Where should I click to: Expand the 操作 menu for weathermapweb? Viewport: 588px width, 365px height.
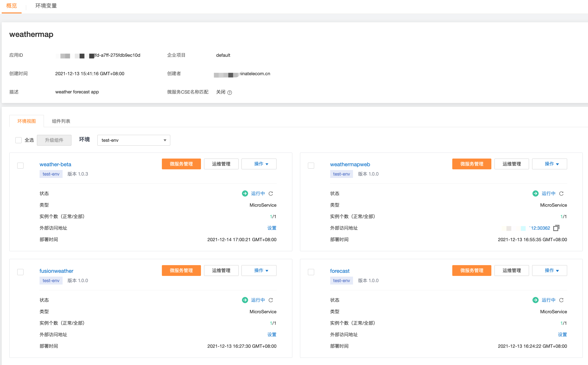click(549, 164)
